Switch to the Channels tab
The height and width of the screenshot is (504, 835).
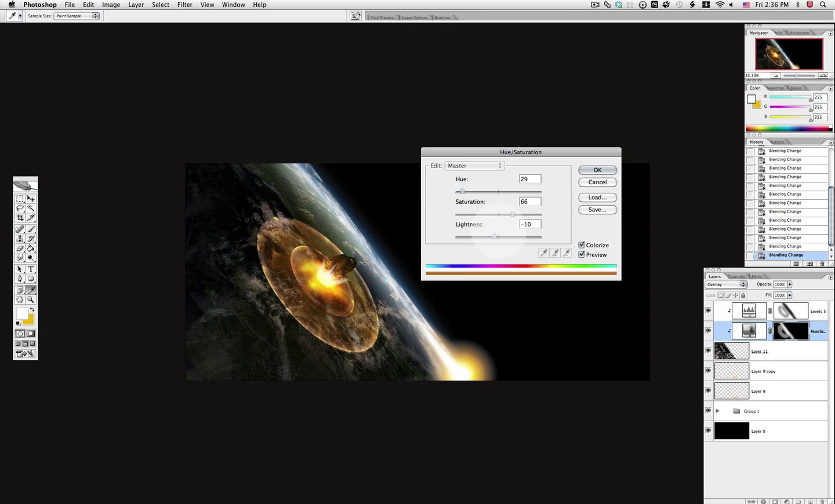[x=736, y=276]
